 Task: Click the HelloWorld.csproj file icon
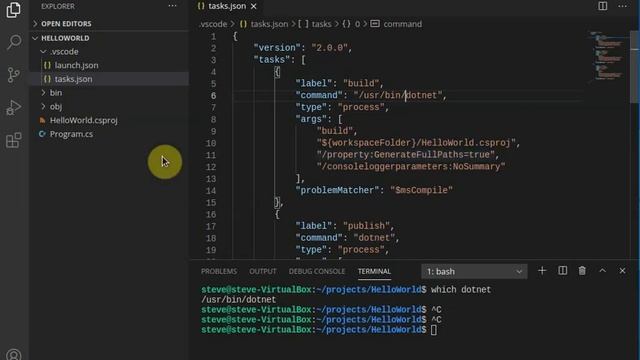42,120
